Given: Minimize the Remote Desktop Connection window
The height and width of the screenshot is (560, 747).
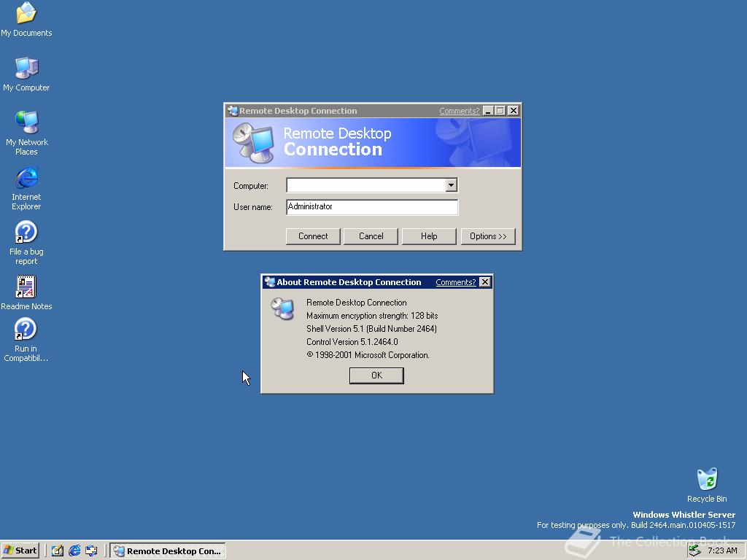Looking at the screenshot, I should click(x=488, y=111).
